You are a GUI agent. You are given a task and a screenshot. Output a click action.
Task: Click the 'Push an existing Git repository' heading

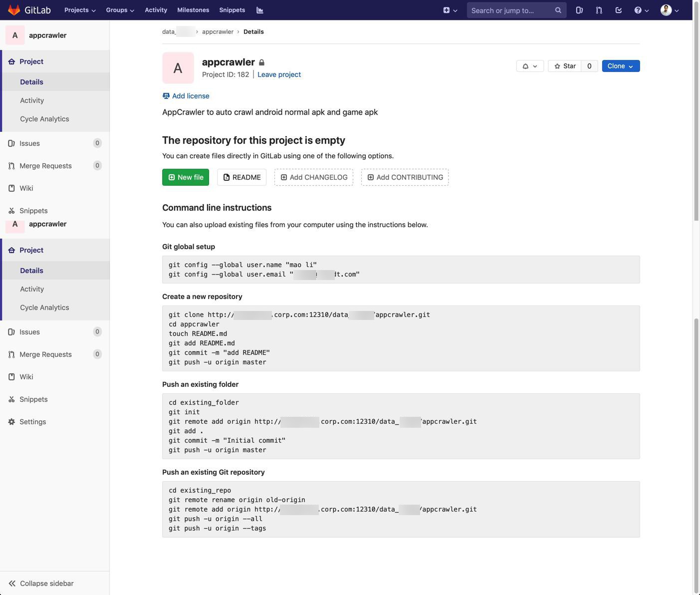tap(214, 472)
